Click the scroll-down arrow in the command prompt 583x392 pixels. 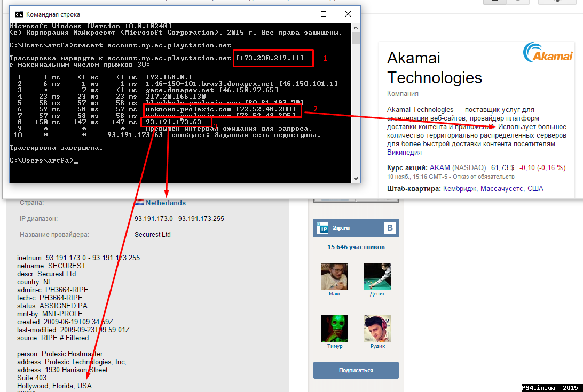tap(356, 178)
